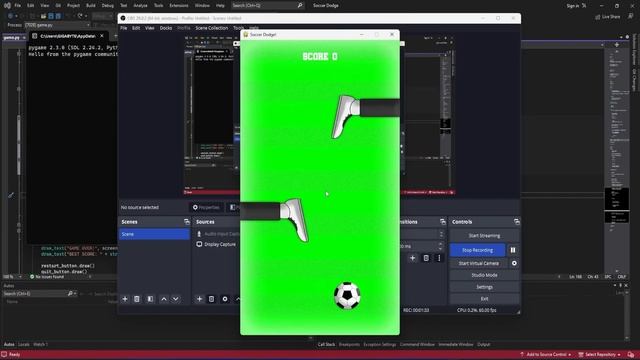Click Stop Recording in OBS

click(x=478, y=250)
